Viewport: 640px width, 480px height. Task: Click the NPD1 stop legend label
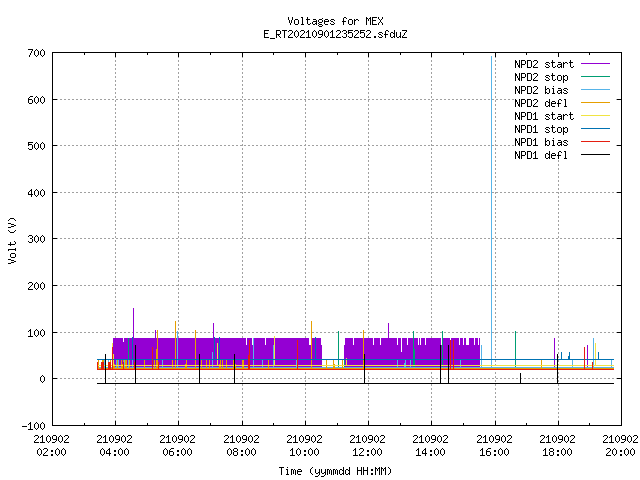coord(541,129)
